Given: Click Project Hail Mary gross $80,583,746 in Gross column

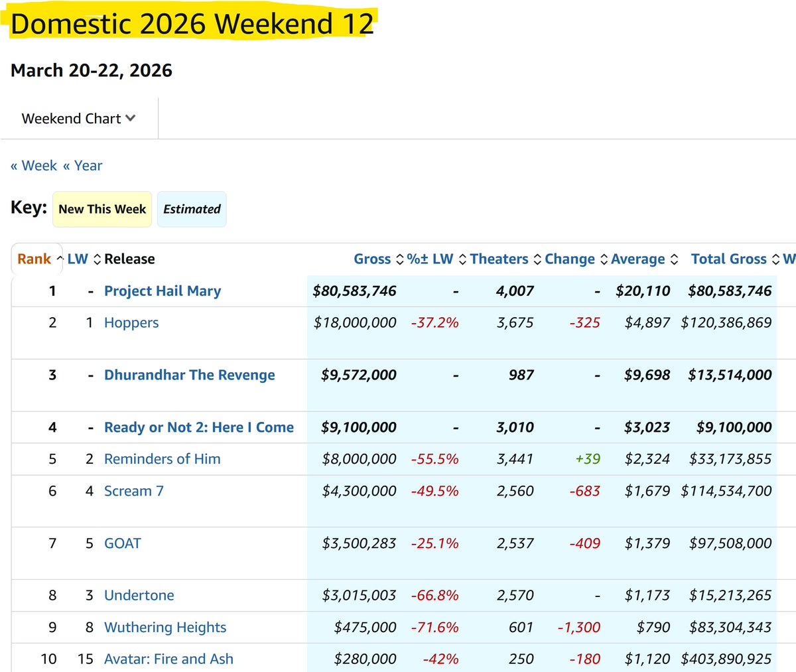Looking at the screenshot, I should [355, 291].
